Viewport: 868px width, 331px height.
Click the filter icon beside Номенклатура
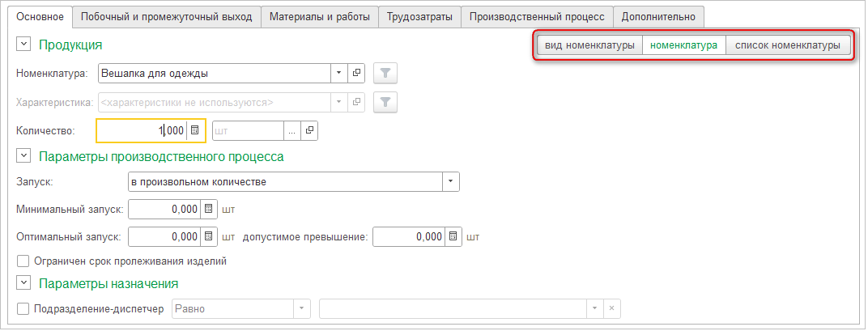pyautogui.click(x=386, y=74)
